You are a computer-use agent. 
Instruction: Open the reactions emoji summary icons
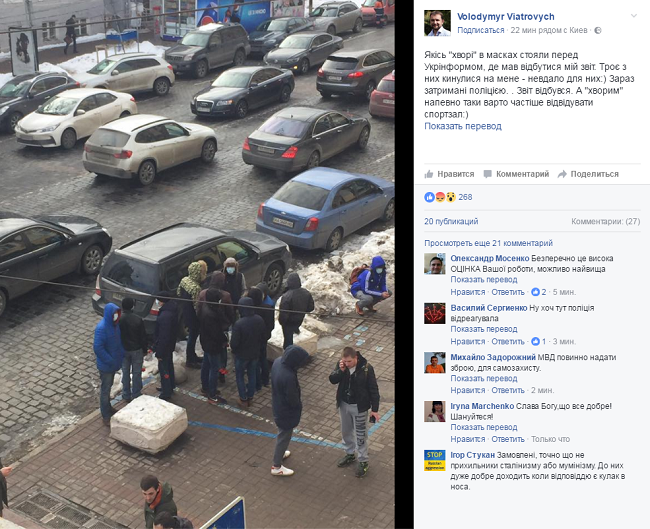point(440,197)
